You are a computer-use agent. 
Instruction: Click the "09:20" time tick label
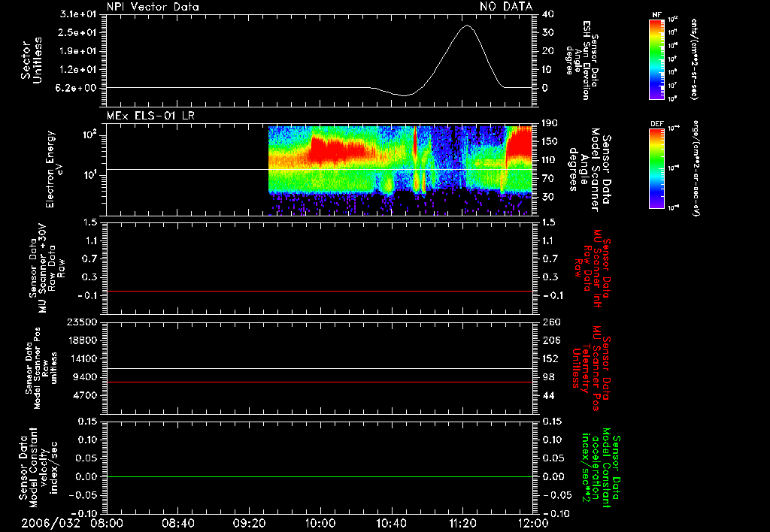[x=249, y=523]
